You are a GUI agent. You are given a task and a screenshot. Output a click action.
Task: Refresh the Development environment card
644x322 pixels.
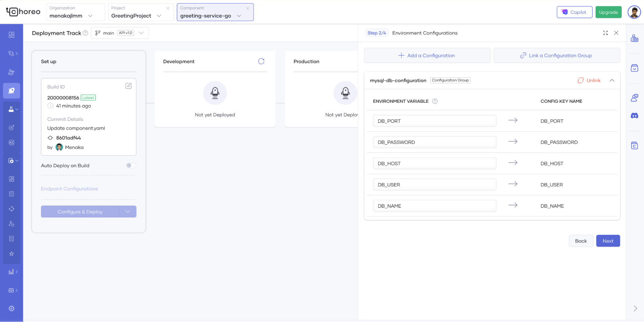(x=261, y=61)
